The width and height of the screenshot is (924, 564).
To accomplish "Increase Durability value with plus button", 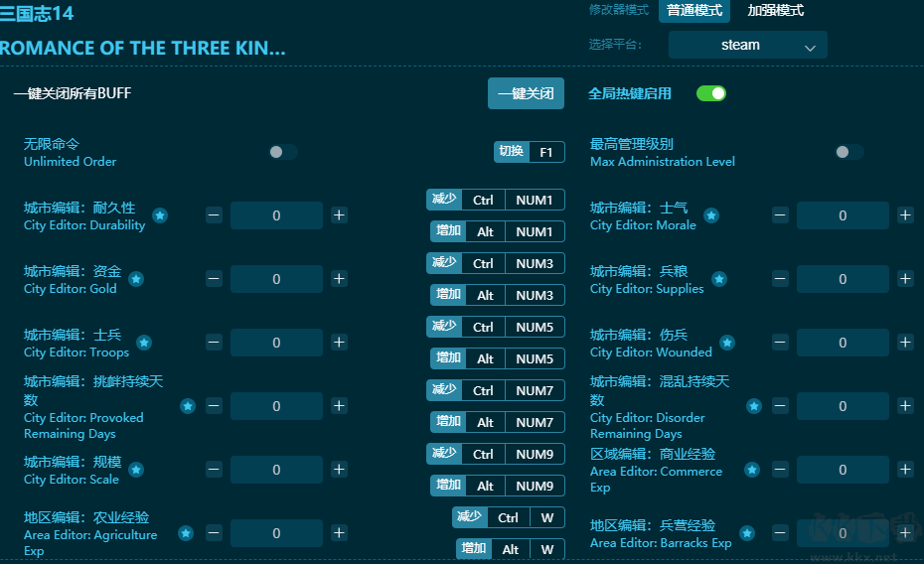I will tap(339, 215).
